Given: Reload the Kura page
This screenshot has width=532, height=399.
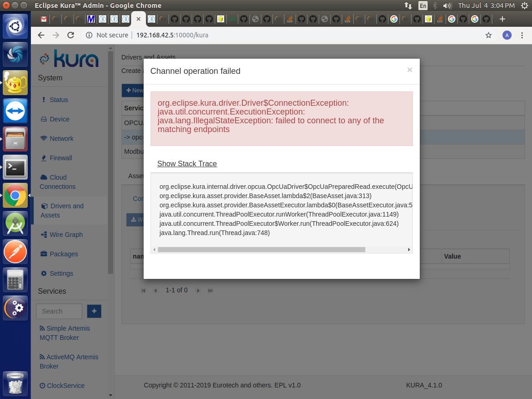Looking at the screenshot, I should click(71, 35).
